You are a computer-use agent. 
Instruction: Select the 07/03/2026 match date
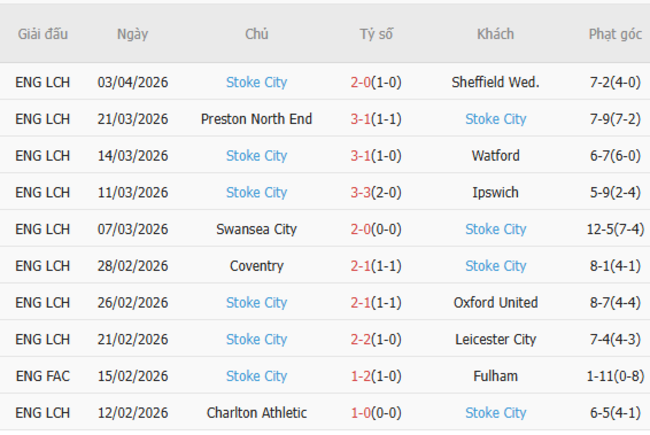click(x=132, y=229)
